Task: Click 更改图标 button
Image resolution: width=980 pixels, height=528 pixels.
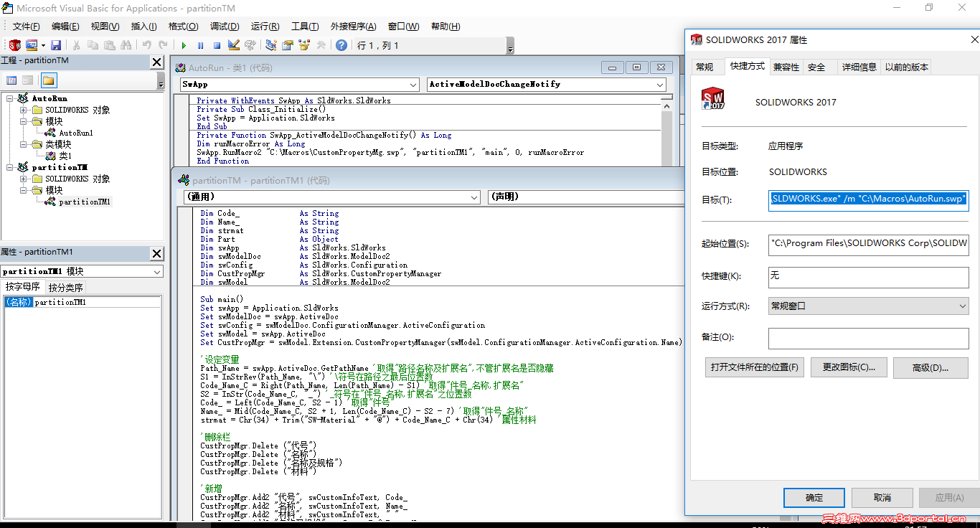Action: 849,367
